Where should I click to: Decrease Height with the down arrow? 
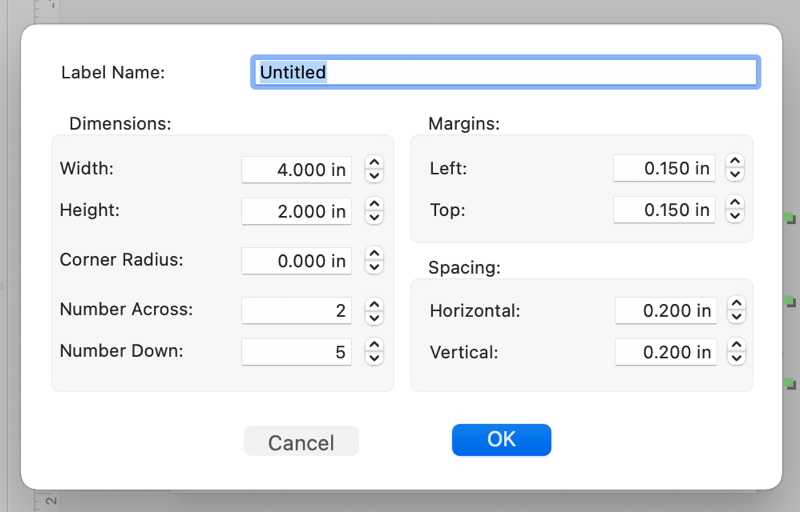(x=374, y=218)
